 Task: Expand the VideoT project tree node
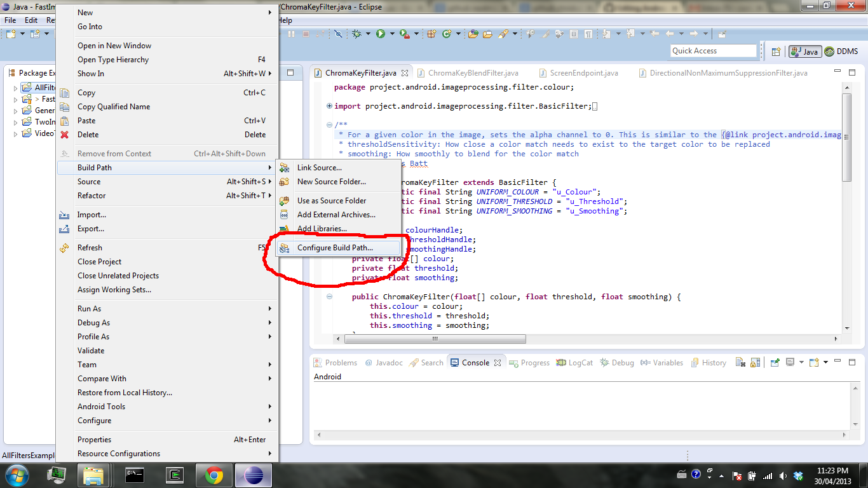point(16,133)
